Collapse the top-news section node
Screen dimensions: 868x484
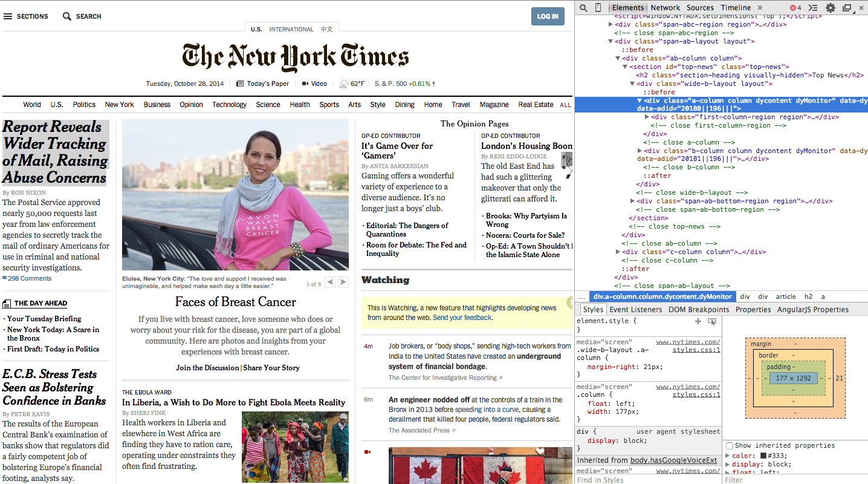coord(626,67)
